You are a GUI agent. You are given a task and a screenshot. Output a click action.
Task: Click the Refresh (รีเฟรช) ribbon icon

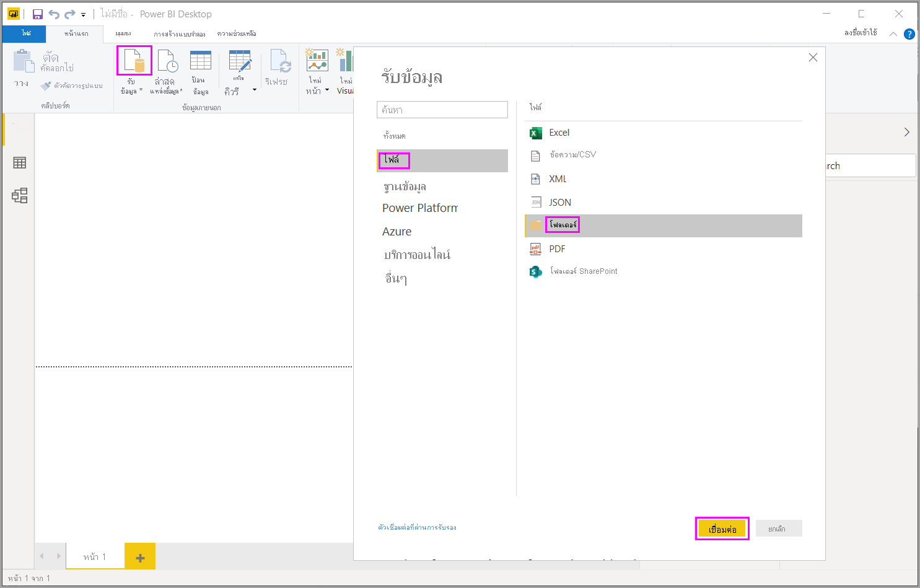click(x=279, y=61)
